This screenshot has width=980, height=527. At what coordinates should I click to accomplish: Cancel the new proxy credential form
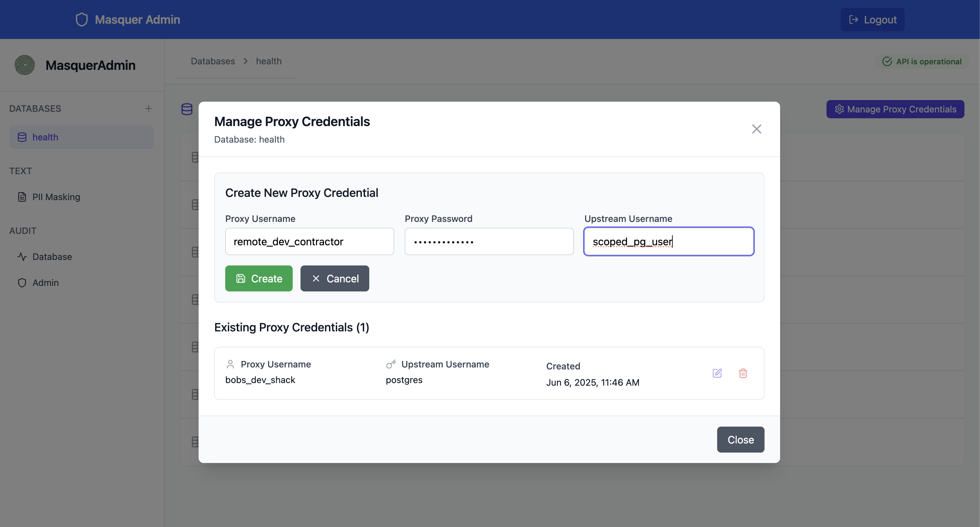(335, 278)
